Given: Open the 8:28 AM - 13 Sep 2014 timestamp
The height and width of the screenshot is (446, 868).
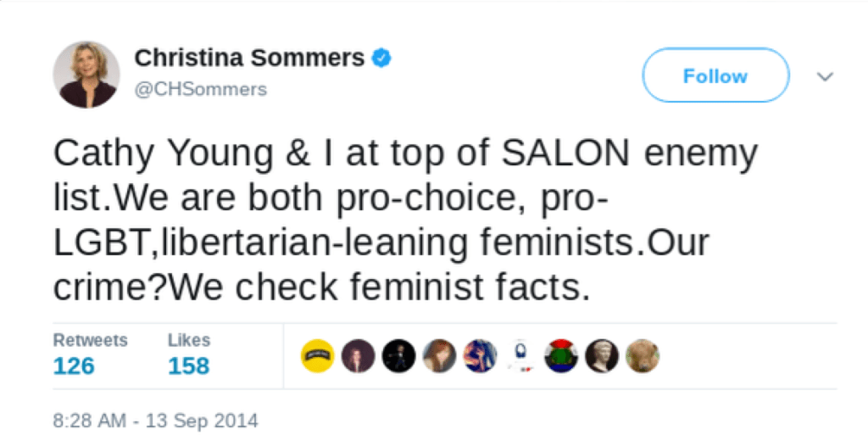Looking at the screenshot, I should (x=155, y=420).
